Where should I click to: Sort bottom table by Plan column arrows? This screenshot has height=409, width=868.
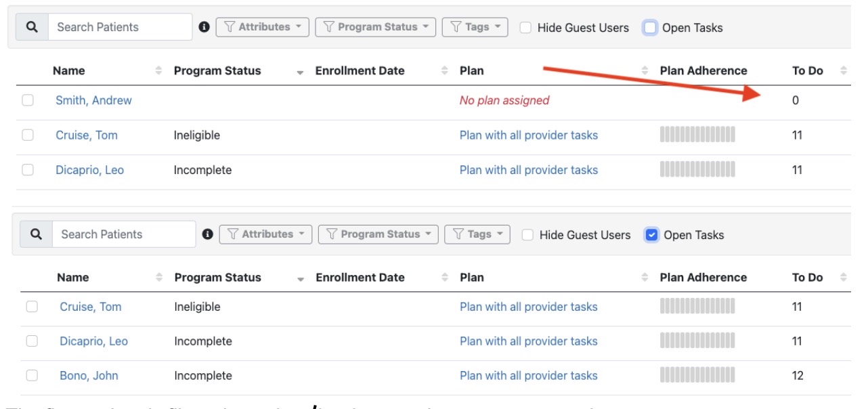point(645,278)
